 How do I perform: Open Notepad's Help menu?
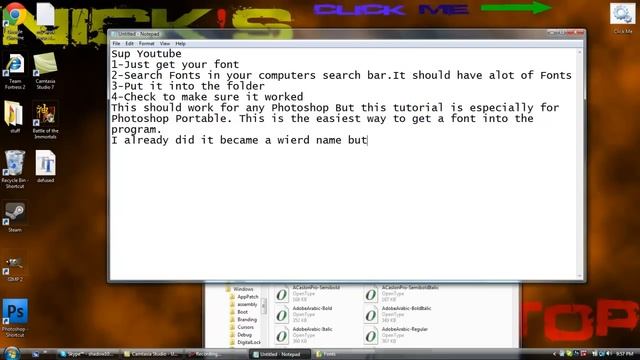coord(180,44)
